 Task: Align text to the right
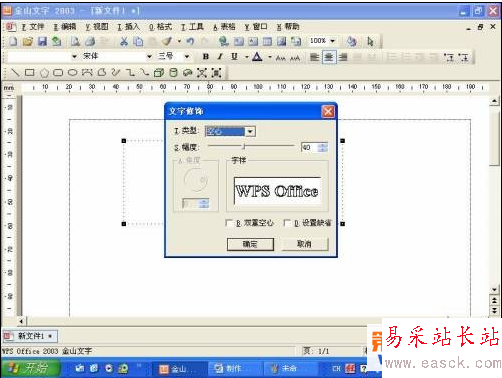(x=343, y=57)
